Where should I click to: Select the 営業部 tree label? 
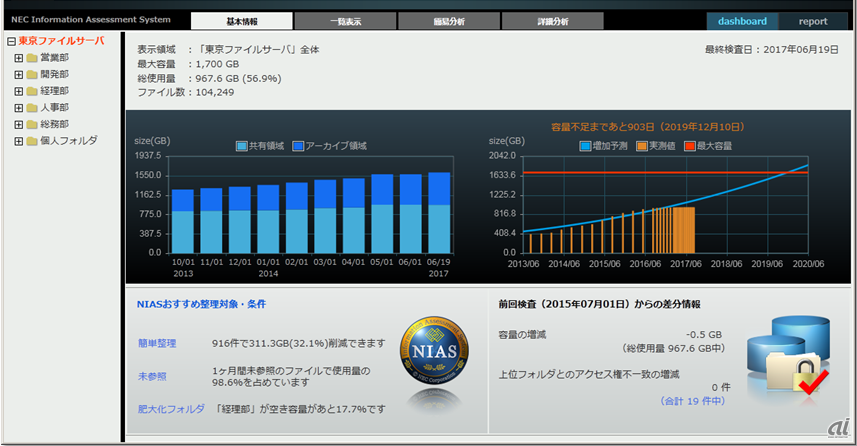[55, 57]
